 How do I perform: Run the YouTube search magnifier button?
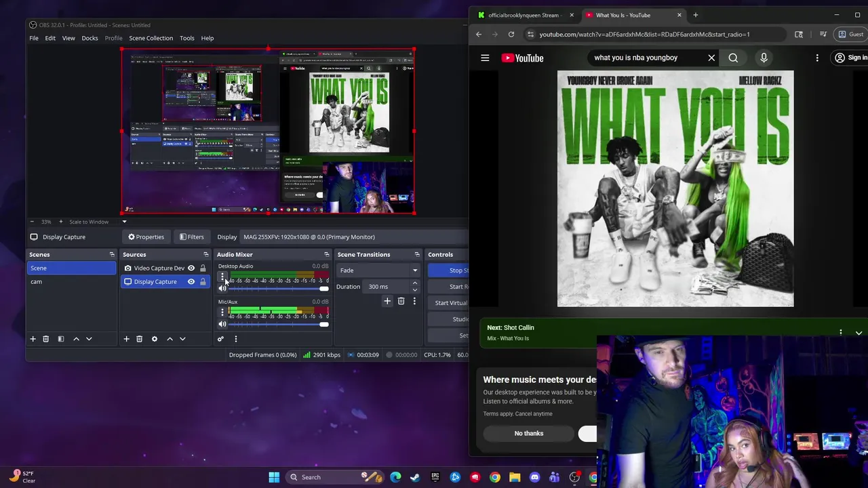coord(733,58)
